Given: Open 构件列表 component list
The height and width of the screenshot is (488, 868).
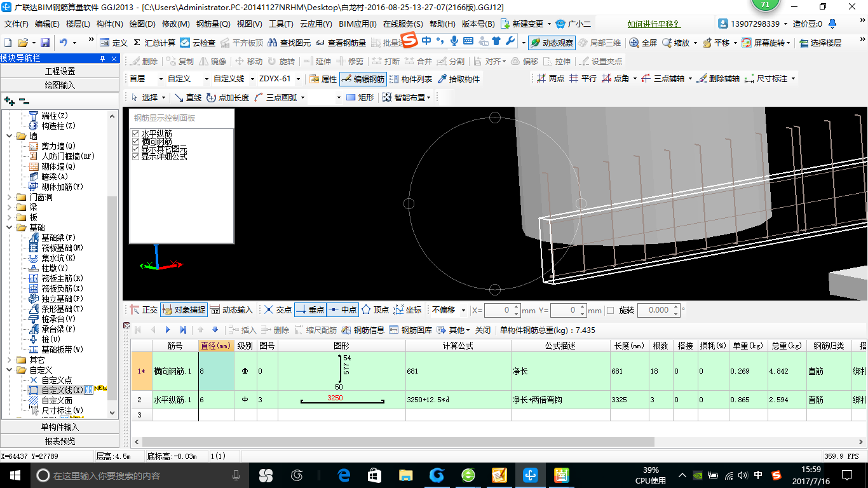Looking at the screenshot, I should pos(410,79).
